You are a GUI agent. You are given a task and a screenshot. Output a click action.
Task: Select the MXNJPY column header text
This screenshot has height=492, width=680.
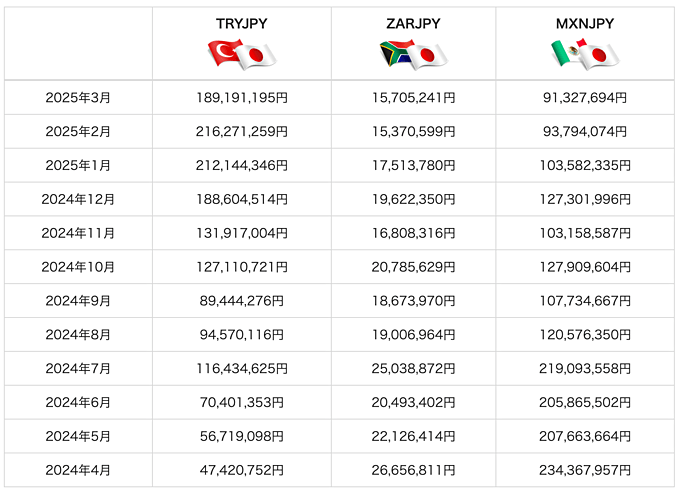(x=585, y=23)
